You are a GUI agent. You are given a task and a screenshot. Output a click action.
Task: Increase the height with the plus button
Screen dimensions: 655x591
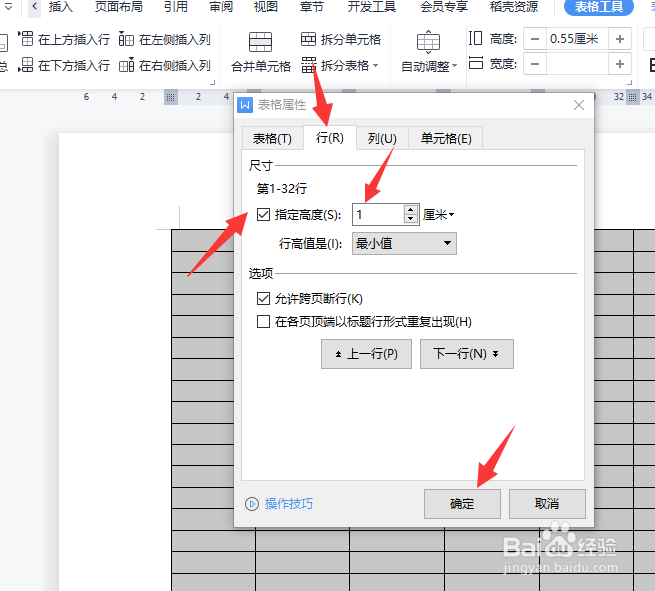click(620, 39)
